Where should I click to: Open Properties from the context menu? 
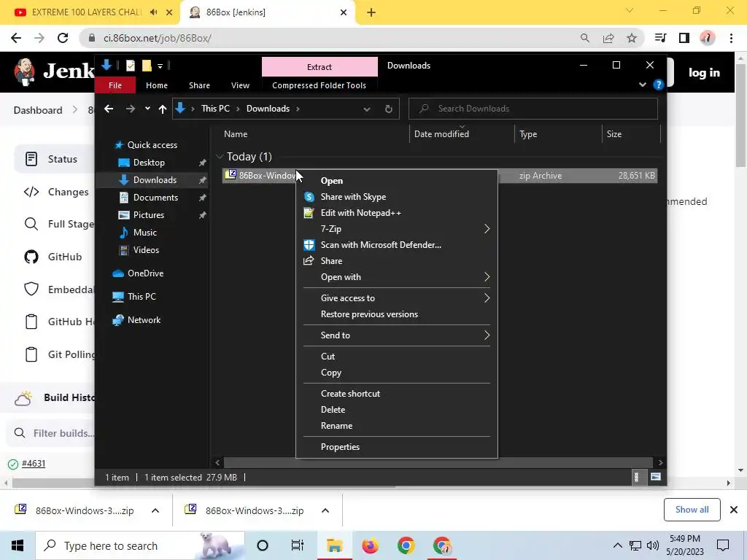pyautogui.click(x=340, y=447)
